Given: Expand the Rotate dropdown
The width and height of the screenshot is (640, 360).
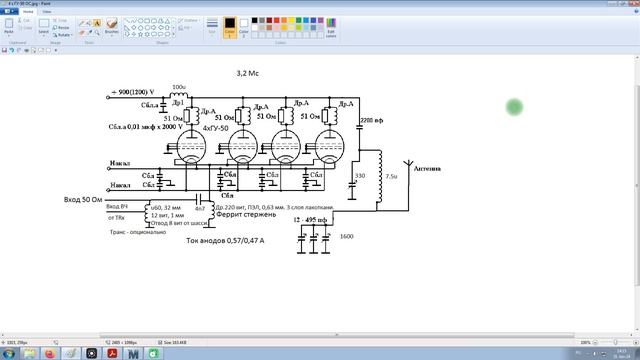Looking at the screenshot, I should [x=62, y=35].
